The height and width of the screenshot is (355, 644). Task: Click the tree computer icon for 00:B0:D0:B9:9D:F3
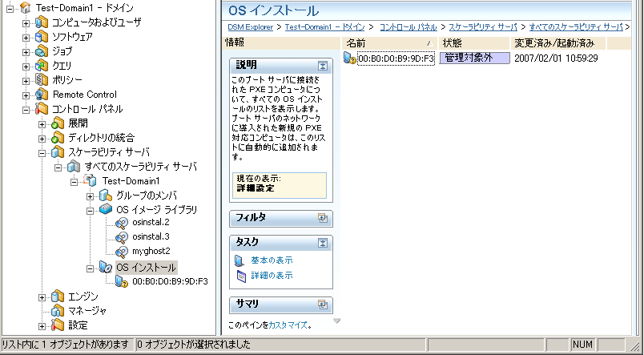(122, 282)
